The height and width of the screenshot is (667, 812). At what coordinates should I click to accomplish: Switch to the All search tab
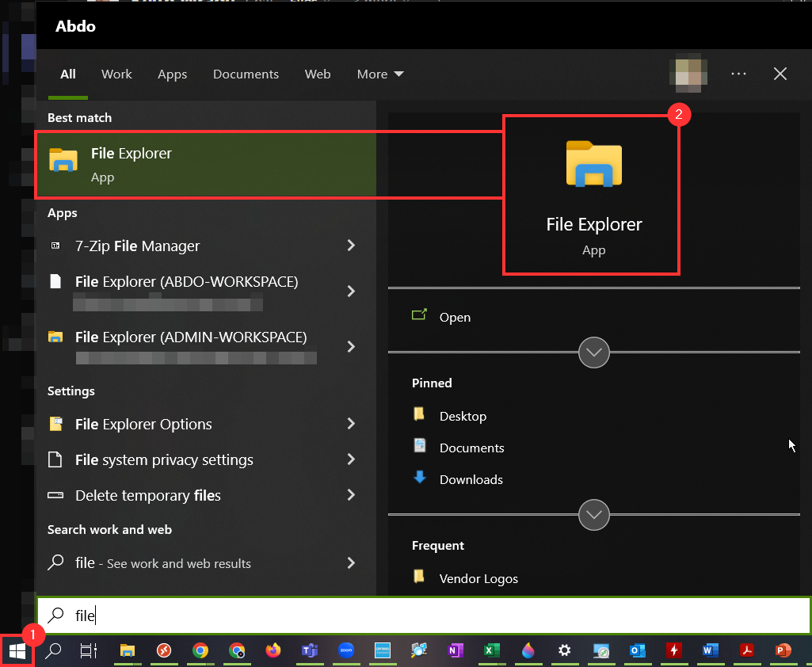(68, 74)
